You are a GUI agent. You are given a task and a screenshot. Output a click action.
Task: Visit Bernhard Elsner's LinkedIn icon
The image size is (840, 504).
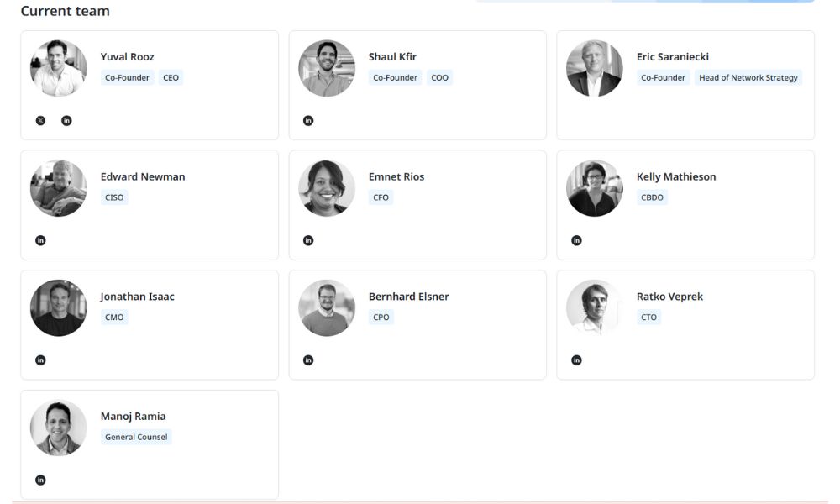[308, 360]
